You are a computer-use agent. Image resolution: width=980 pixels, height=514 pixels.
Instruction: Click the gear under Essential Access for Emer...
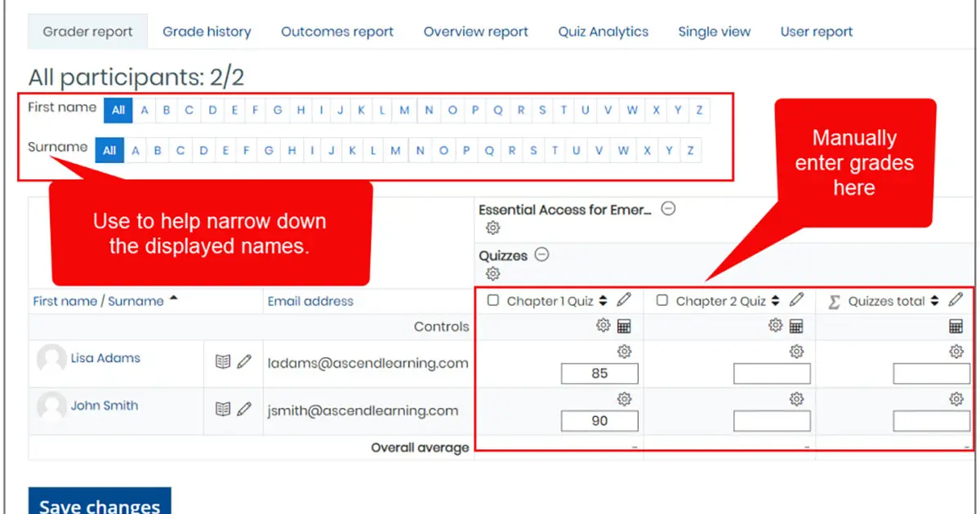click(x=492, y=227)
